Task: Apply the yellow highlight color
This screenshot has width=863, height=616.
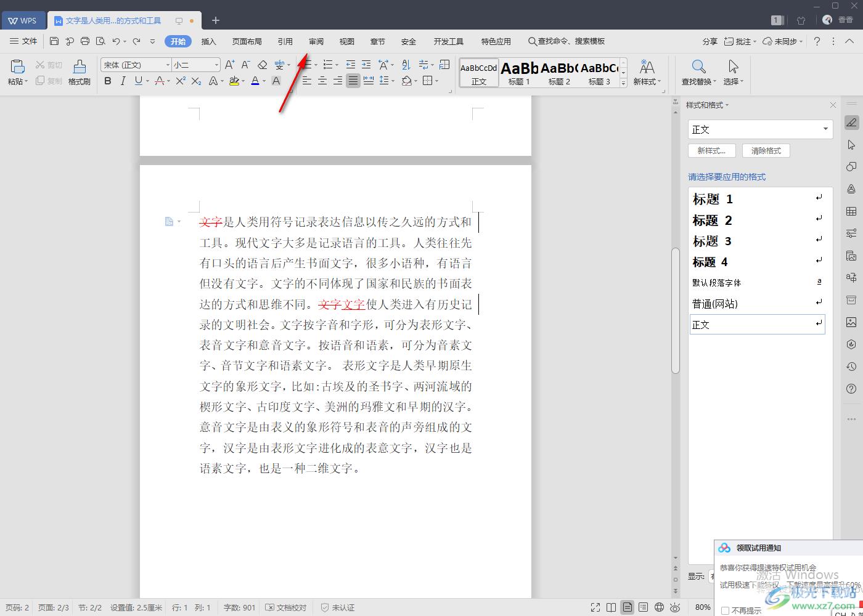Action: (234, 81)
